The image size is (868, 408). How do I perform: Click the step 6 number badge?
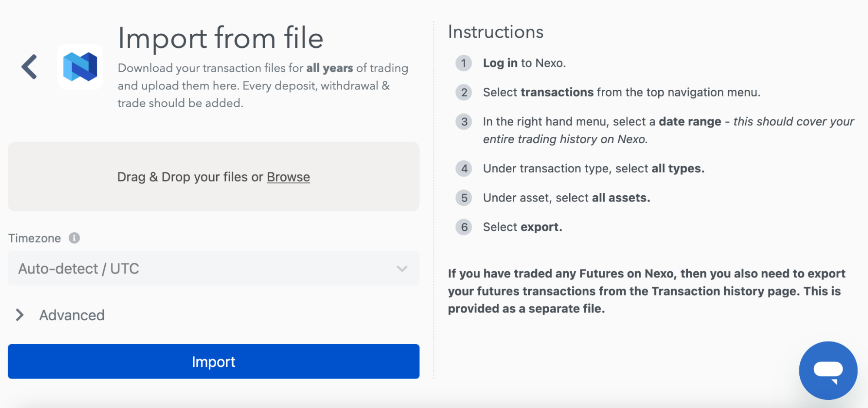click(x=464, y=227)
